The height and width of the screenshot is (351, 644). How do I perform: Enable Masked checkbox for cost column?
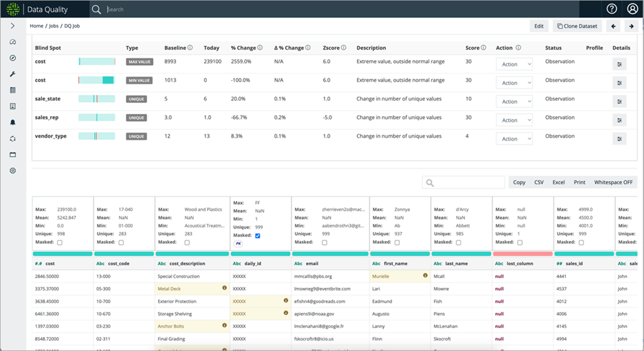tap(60, 243)
